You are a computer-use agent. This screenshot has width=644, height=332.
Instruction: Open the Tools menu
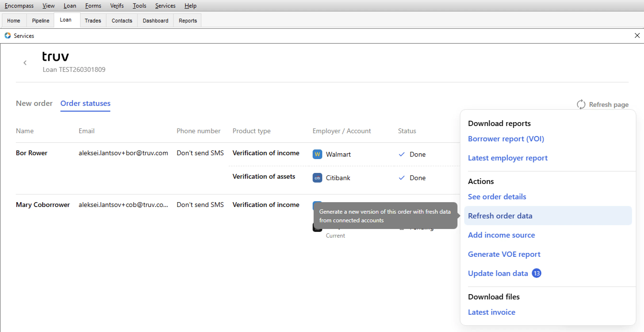click(x=139, y=6)
